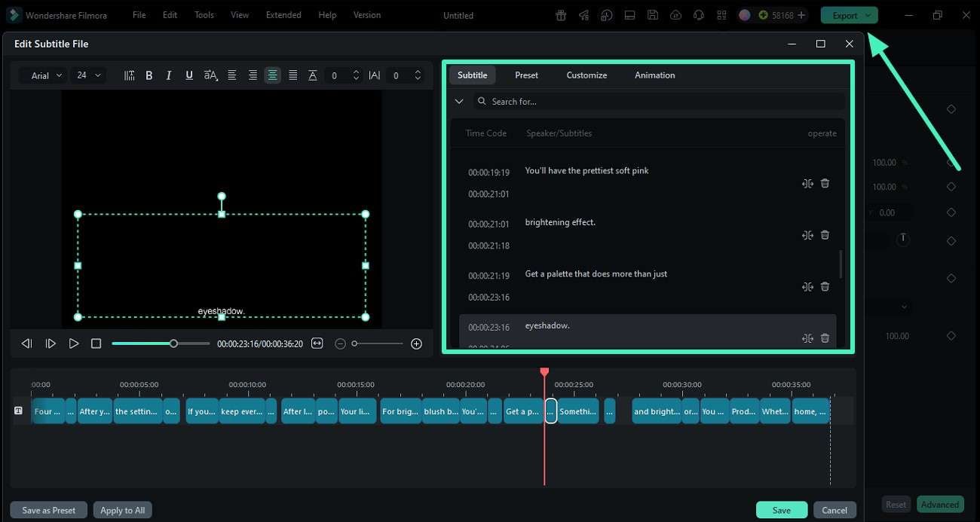Image resolution: width=980 pixels, height=522 pixels.
Task: Open the Export dropdown arrow
Action: [x=868, y=15]
